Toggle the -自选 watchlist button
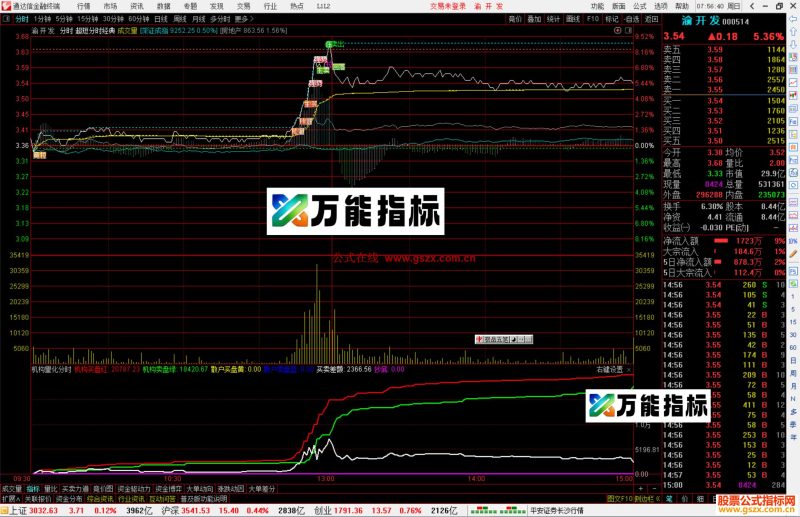 [x=632, y=19]
